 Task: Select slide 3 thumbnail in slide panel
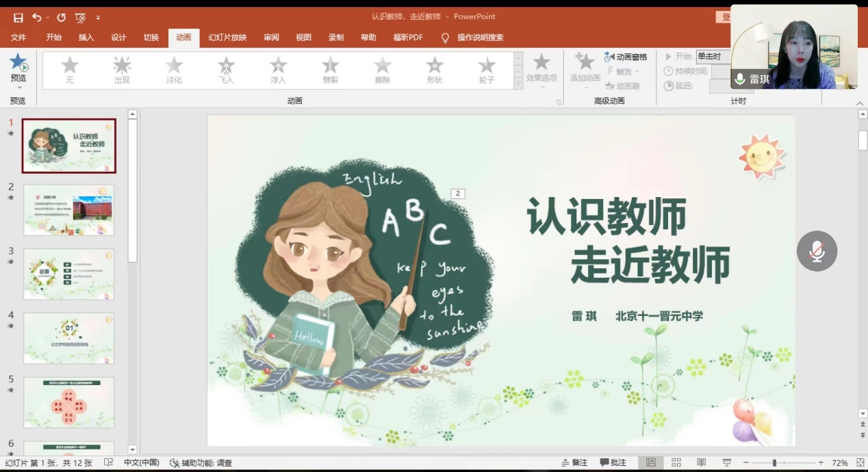pyautogui.click(x=69, y=274)
